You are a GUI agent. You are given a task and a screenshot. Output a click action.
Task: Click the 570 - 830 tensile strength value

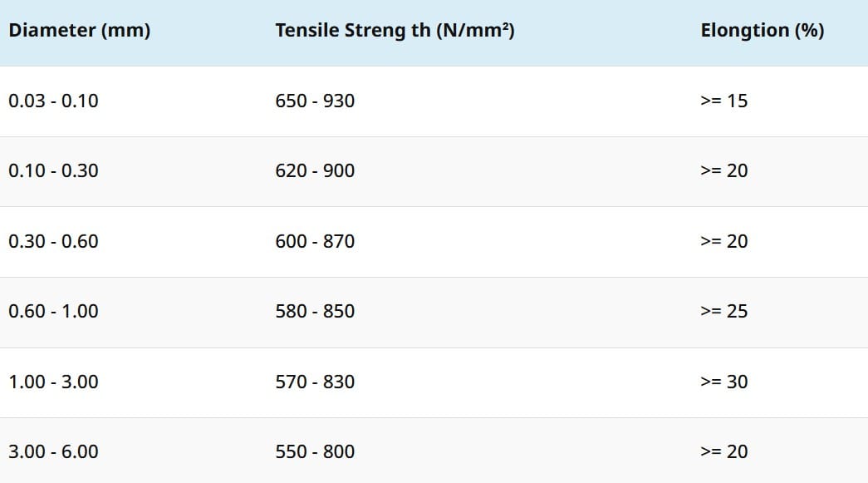click(315, 382)
